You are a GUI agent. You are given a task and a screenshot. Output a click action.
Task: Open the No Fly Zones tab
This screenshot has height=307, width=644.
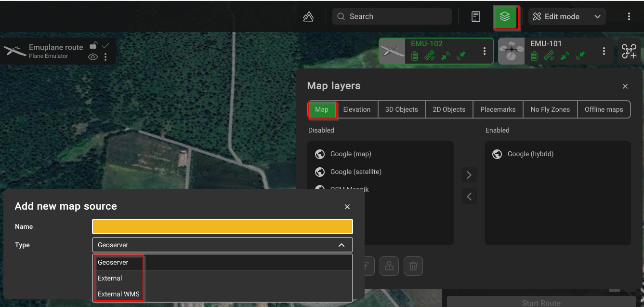(550, 109)
